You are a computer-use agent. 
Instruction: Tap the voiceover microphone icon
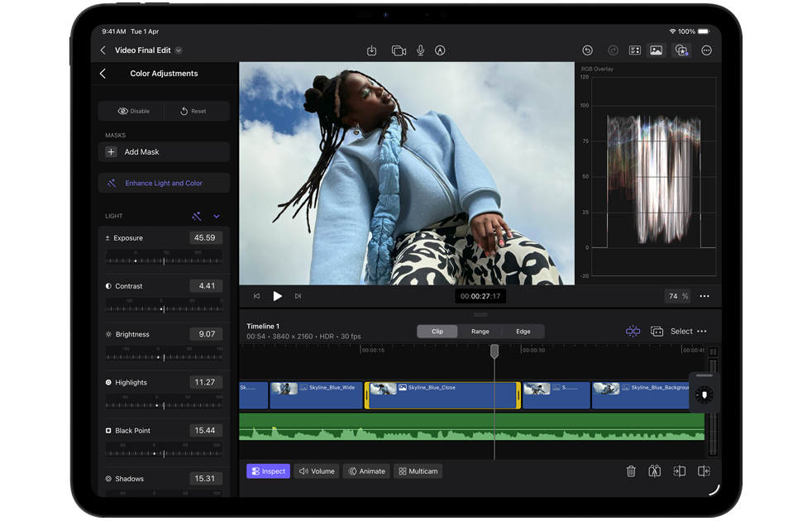tap(420, 50)
